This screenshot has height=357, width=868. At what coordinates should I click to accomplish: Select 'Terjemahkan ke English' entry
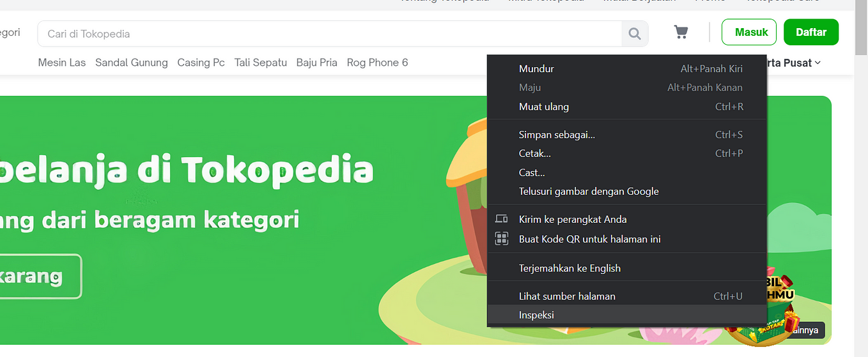tap(626, 268)
